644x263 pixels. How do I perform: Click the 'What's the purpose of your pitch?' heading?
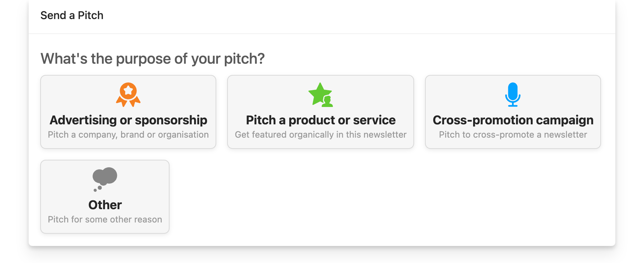[x=152, y=59]
